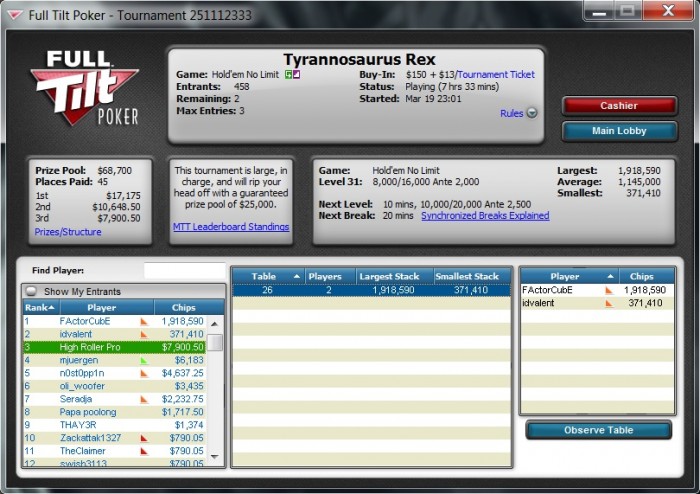The height and width of the screenshot is (494, 700).
Task: Open the Cashier
Action: pos(619,106)
